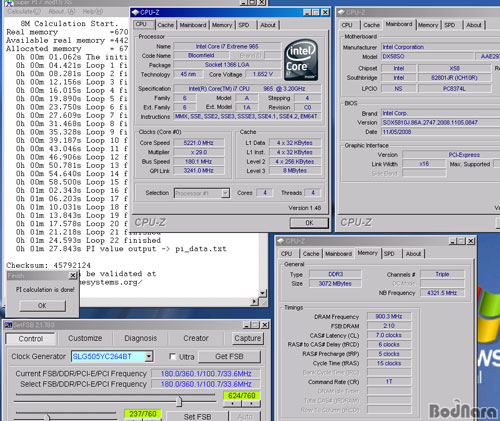This screenshot has height=421, width=500.
Task: Open Memory tab in front CPU-Z window
Action: [222, 25]
